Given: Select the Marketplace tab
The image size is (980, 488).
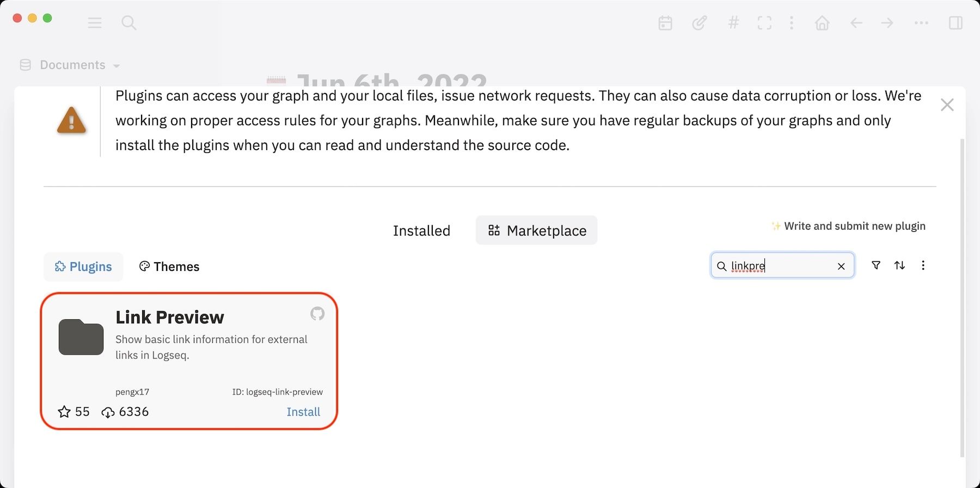Looking at the screenshot, I should pyautogui.click(x=537, y=231).
